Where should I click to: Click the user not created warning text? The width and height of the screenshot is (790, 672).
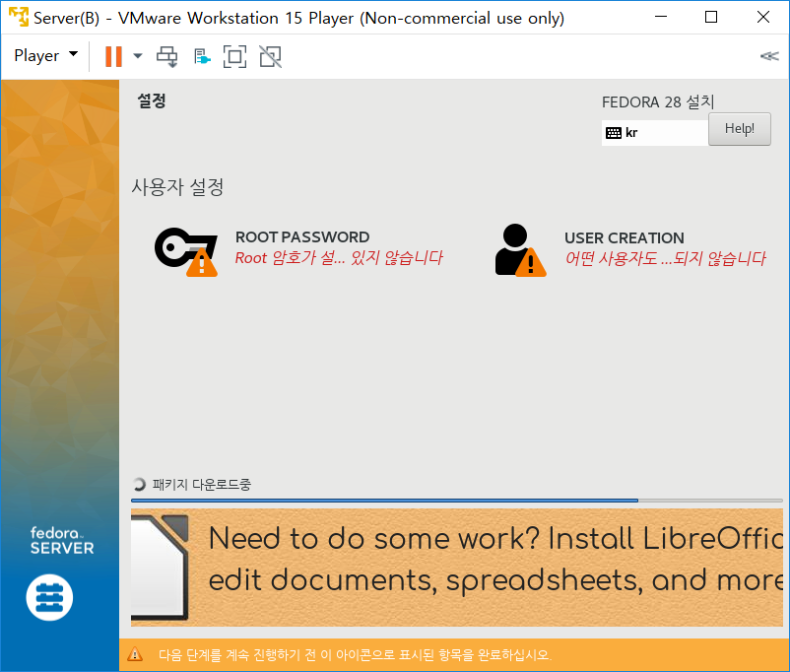(x=665, y=258)
